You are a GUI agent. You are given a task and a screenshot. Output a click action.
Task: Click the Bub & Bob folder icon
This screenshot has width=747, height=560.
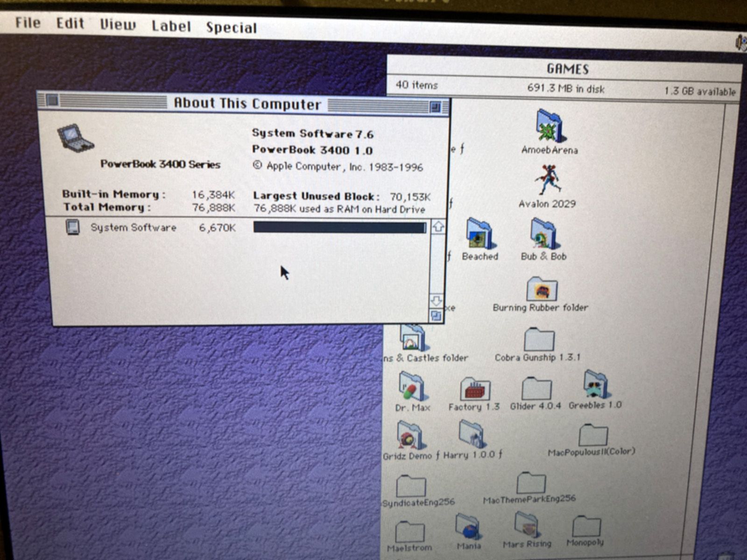coord(543,234)
